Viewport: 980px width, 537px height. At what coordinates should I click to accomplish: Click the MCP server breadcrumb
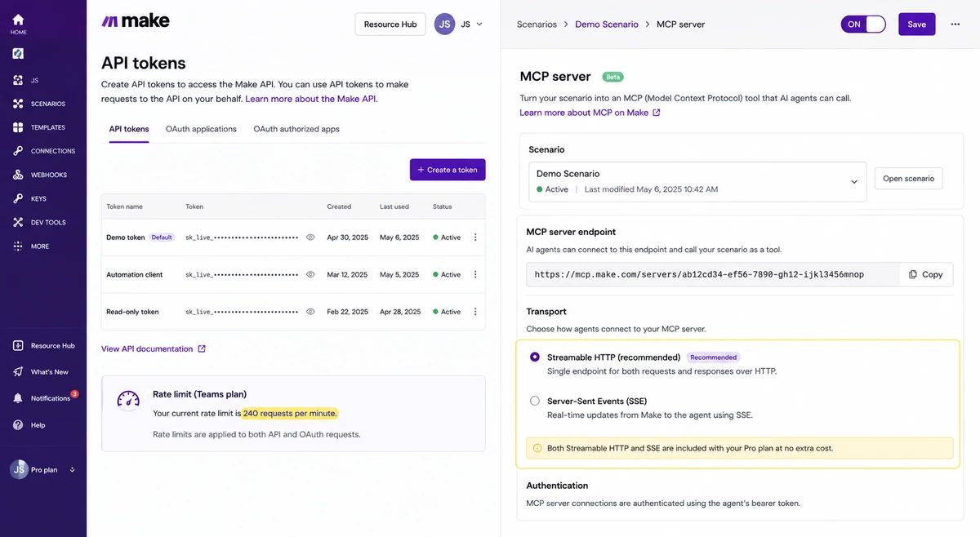680,24
